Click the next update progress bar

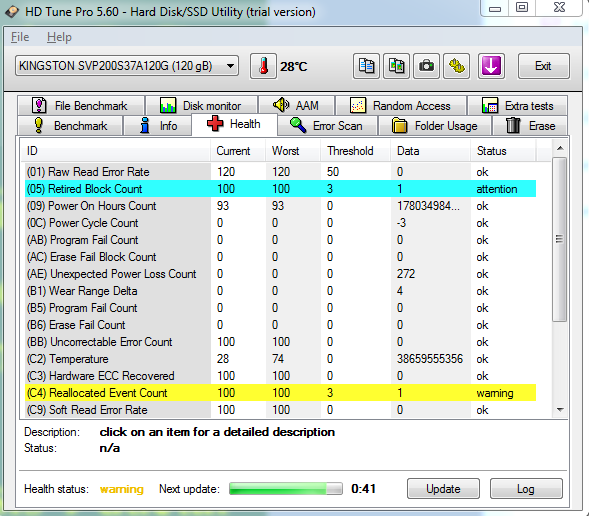click(286, 489)
